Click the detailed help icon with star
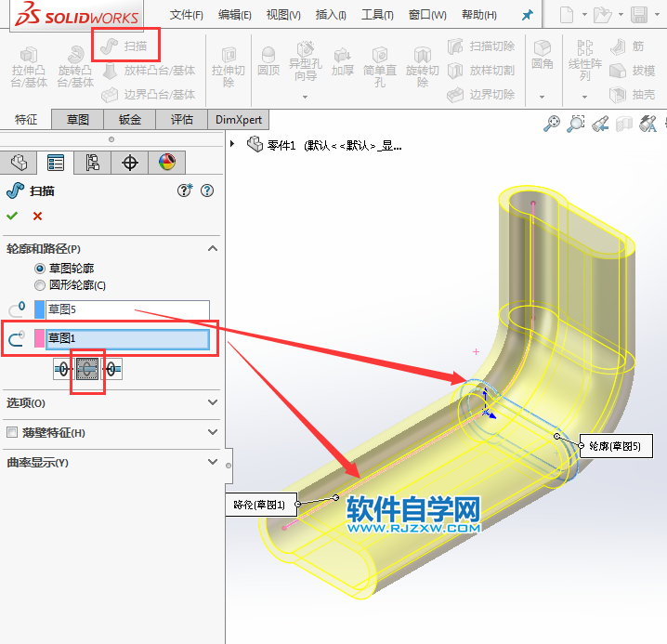The image size is (667, 644). (185, 191)
